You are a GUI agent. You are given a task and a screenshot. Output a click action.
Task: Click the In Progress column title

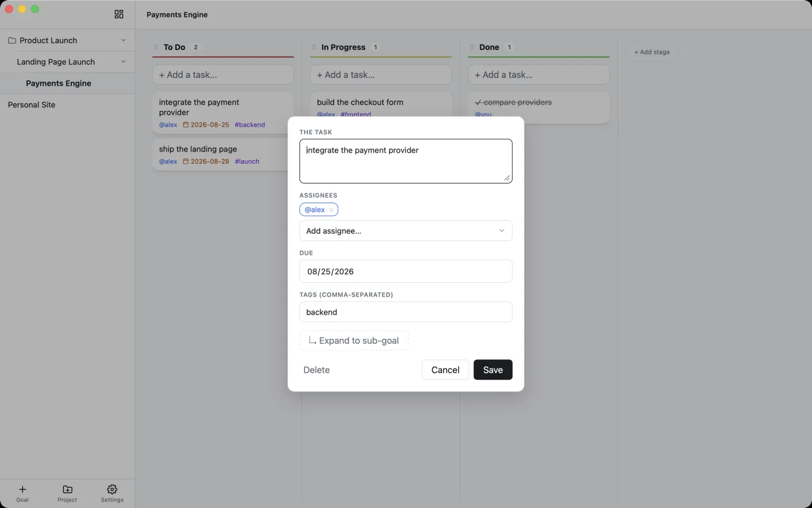(x=343, y=47)
